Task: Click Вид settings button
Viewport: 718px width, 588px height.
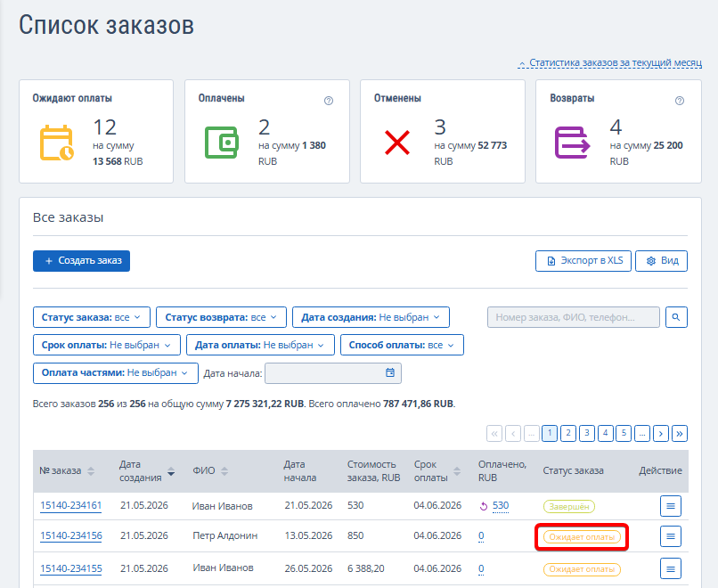Action: tap(661, 260)
